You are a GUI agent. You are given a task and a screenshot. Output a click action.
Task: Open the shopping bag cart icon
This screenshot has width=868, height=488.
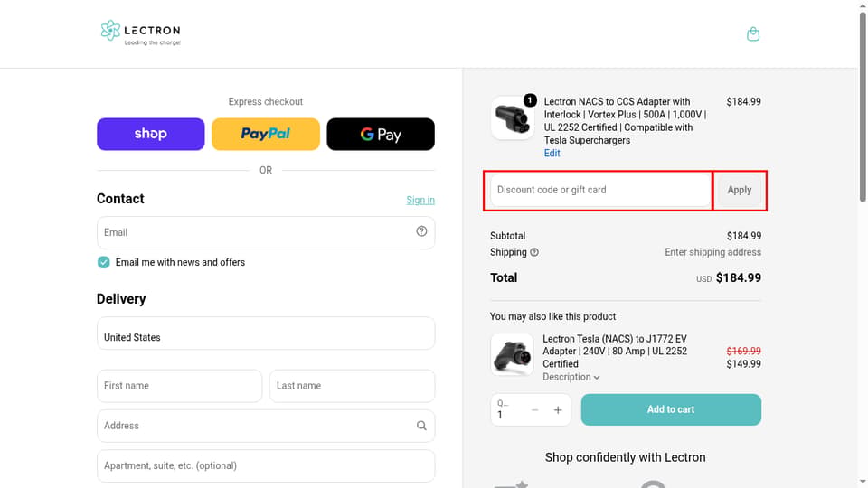tap(753, 34)
